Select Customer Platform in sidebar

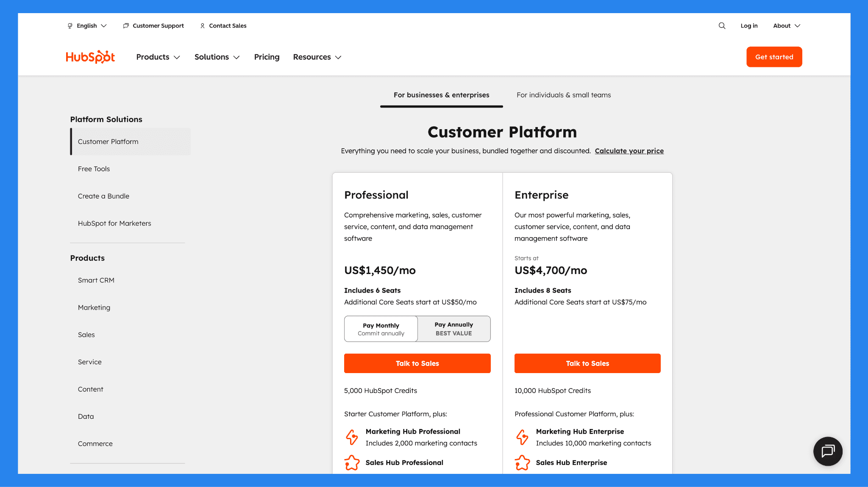pyautogui.click(x=130, y=141)
